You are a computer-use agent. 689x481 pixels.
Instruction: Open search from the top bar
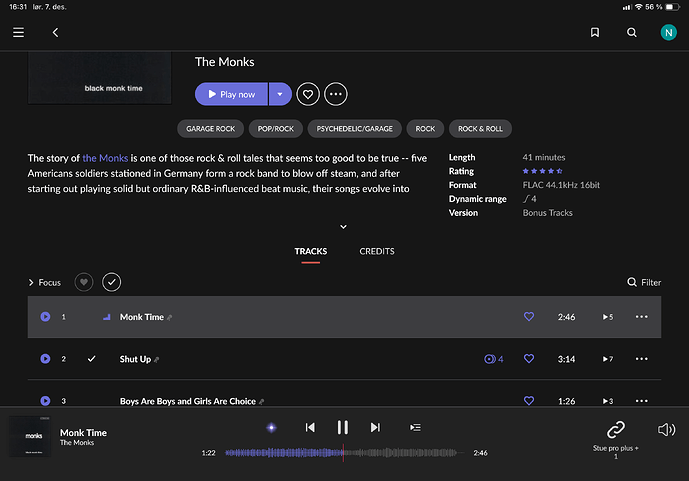pos(631,33)
